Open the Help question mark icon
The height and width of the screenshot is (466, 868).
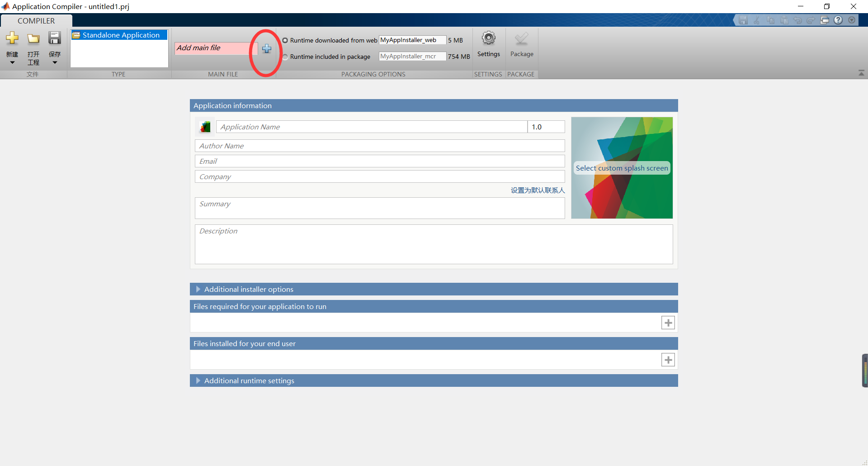[839, 20]
